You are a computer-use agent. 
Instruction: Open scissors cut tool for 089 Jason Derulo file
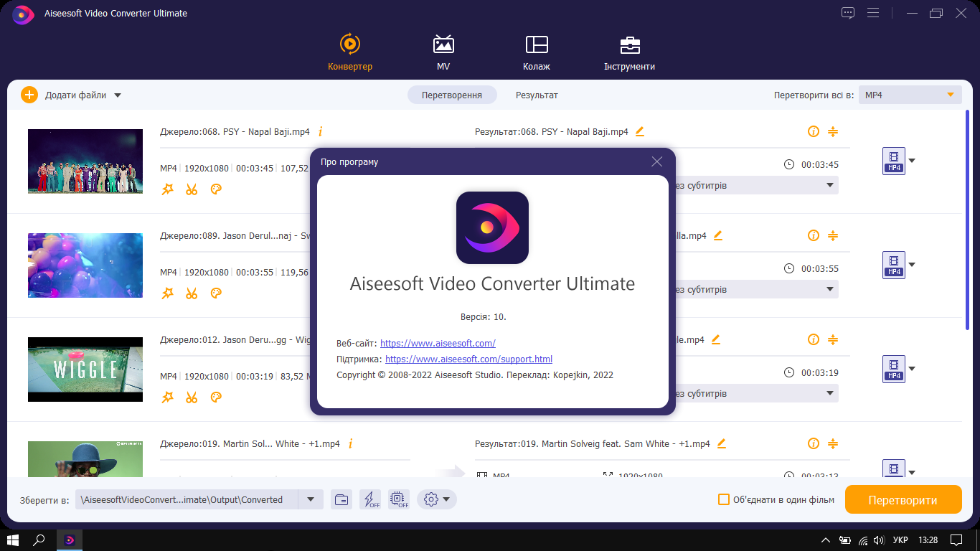click(191, 293)
